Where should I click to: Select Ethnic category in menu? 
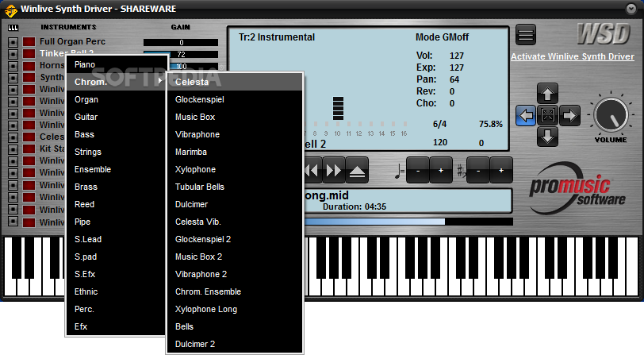(x=116, y=291)
